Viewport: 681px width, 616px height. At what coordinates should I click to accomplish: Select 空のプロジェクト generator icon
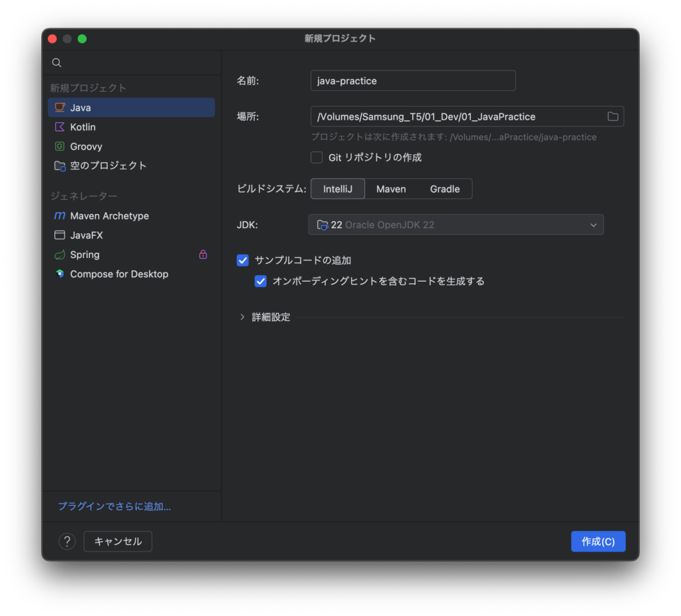coord(59,165)
